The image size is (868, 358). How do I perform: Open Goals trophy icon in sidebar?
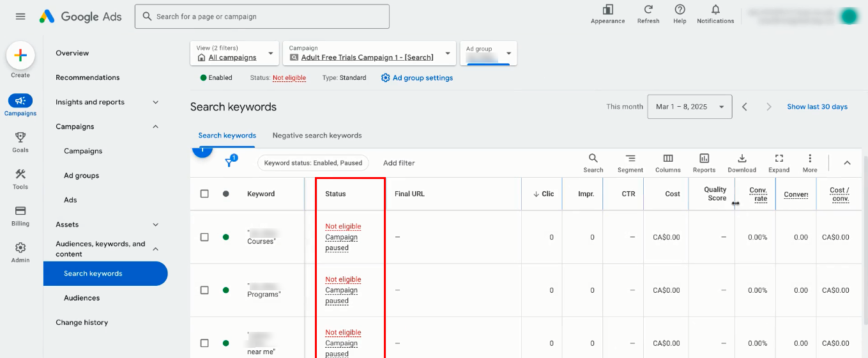[x=20, y=137]
